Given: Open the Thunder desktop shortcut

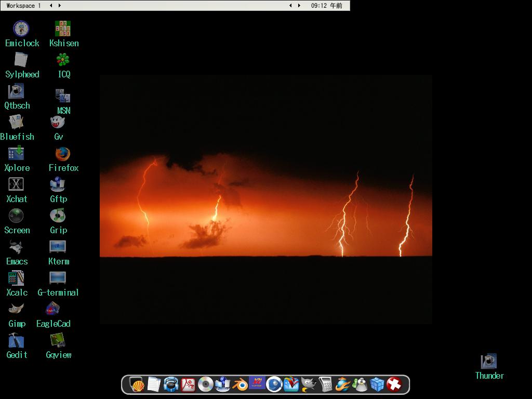Looking at the screenshot, I should point(488,361).
